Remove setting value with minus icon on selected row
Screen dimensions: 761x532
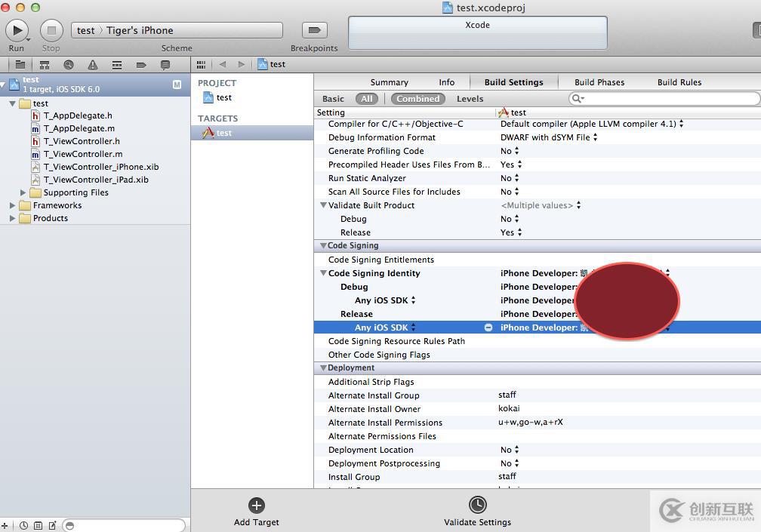click(488, 328)
